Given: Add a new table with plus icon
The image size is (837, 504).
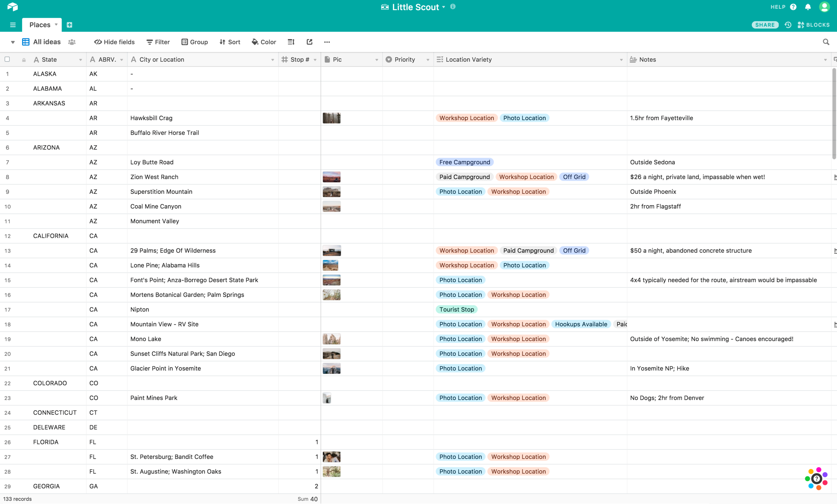Looking at the screenshot, I should (69, 25).
